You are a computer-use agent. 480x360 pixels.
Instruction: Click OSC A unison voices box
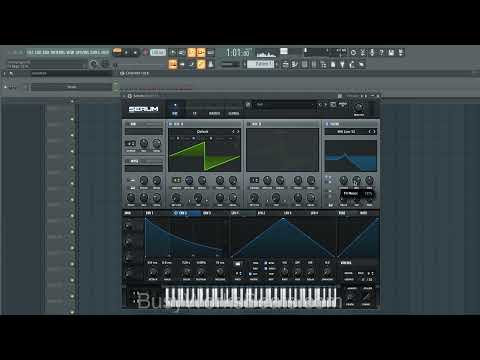point(176,180)
